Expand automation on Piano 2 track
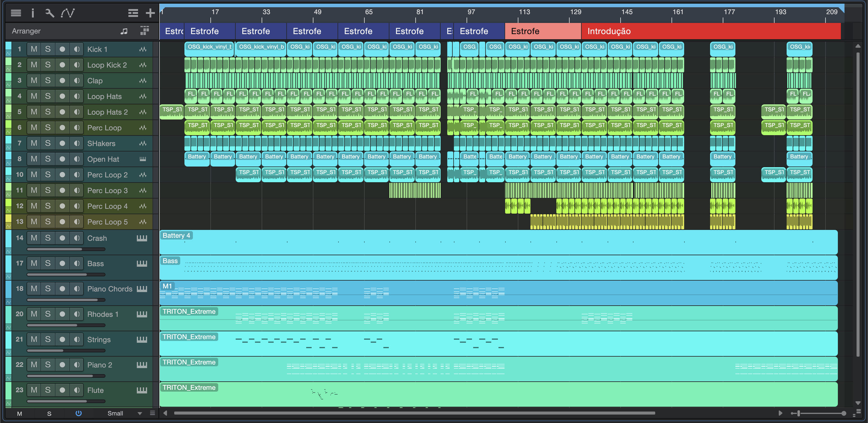The height and width of the screenshot is (423, 868). 8,378
